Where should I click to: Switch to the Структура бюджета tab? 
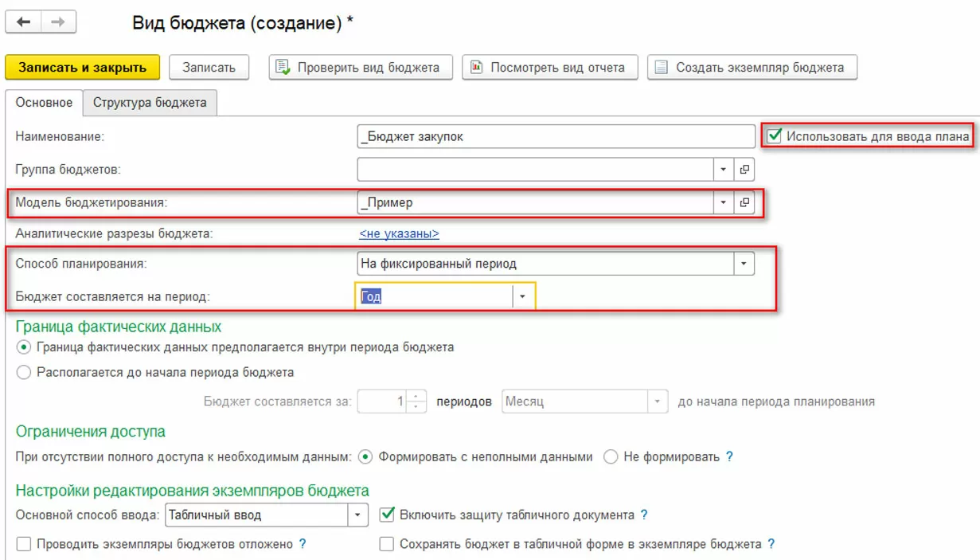[x=150, y=102]
